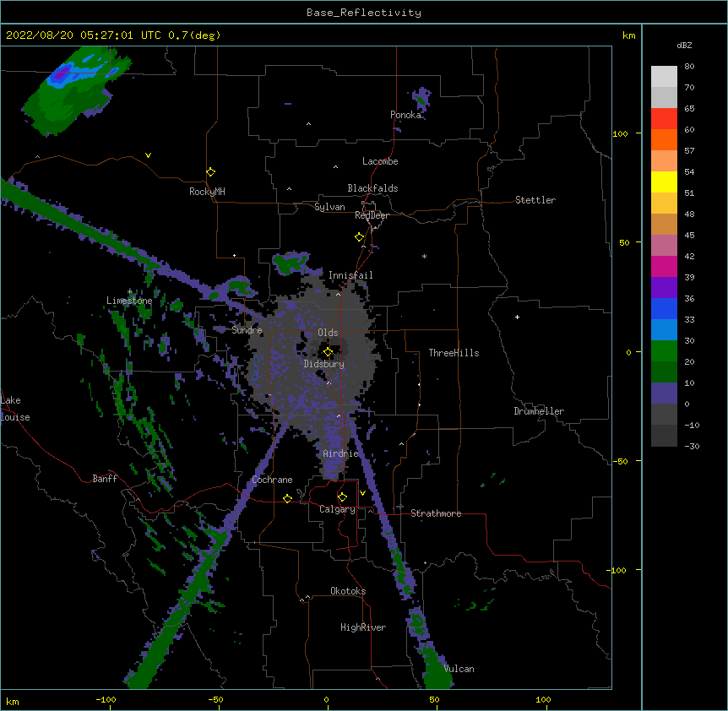Image resolution: width=728 pixels, height=711 pixels.
Task: Click the yellow diamond marker above the Calgary label
Action: pos(342,497)
